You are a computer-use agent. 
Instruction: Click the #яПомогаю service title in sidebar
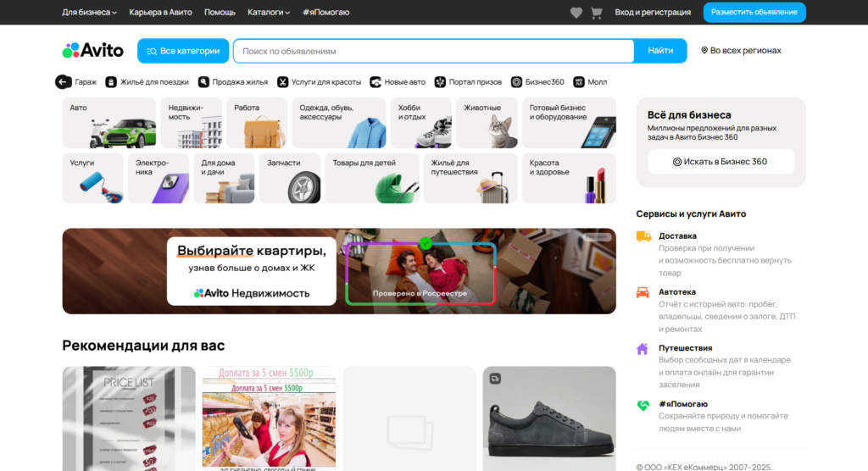(683, 404)
